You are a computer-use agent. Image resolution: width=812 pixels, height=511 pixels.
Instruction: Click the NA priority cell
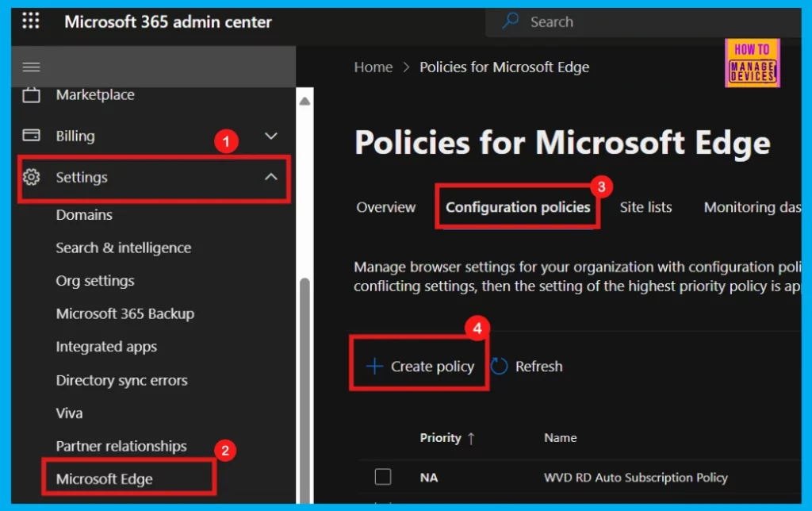429,478
